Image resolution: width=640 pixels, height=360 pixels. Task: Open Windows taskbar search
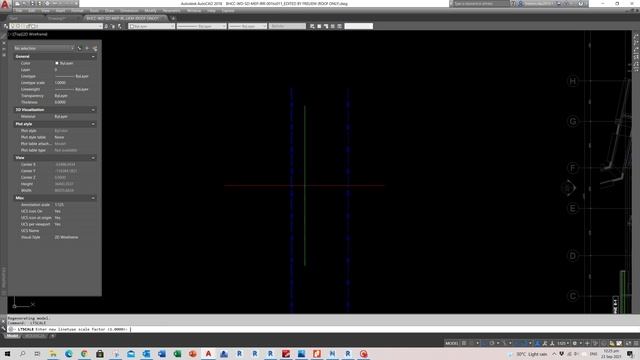pyautogui.click(x=22, y=354)
